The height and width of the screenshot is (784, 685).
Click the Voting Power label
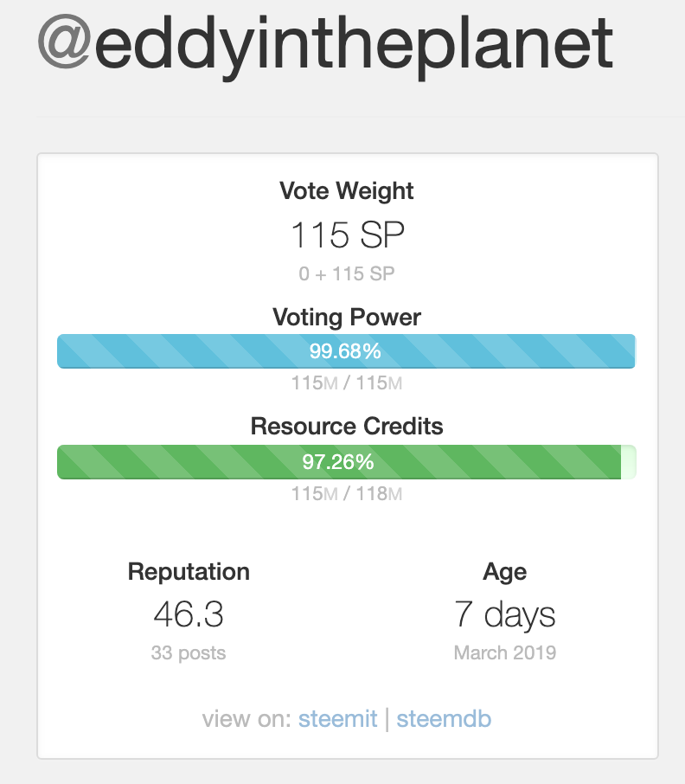click(x=347, y=317)
